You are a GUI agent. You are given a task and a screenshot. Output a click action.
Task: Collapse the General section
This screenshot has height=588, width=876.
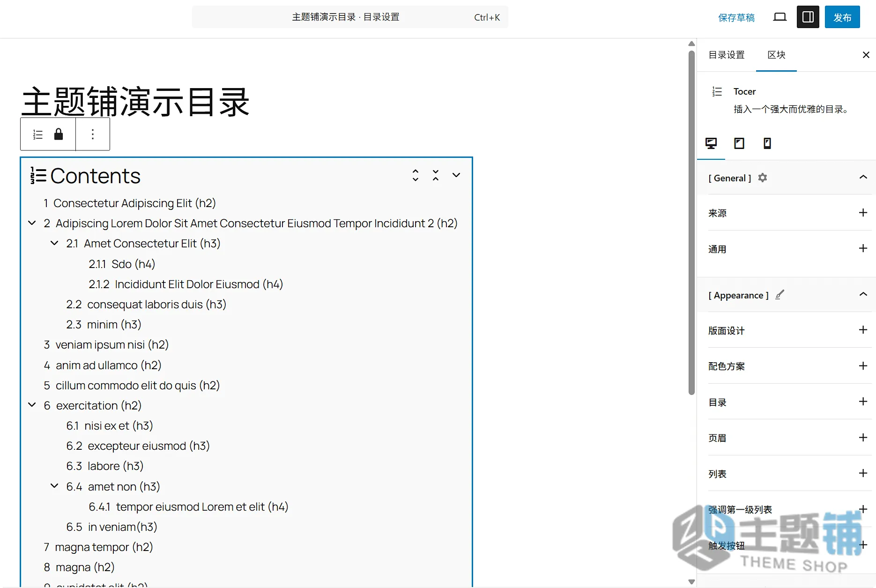coord(863,177)
